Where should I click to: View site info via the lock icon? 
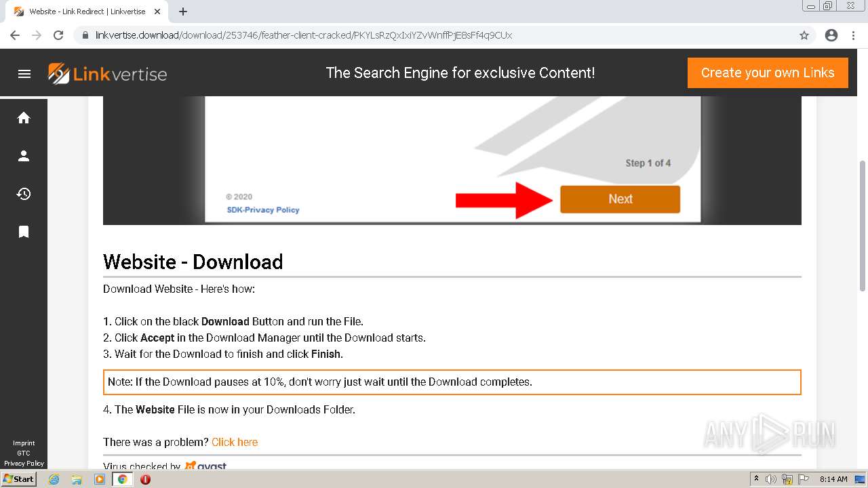(85, 35)
